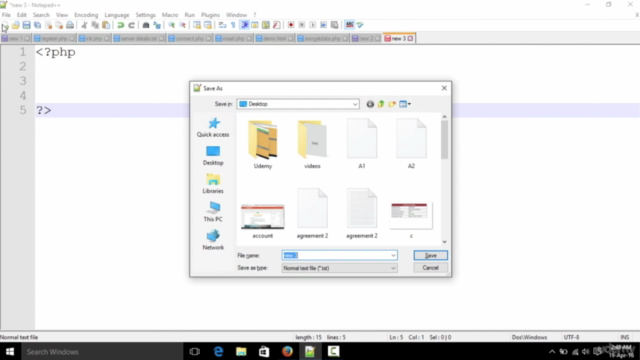Viewport: 640px width, 360px height.
Task: Click the red Record Macro icon
Action: [x=291, y=25]
